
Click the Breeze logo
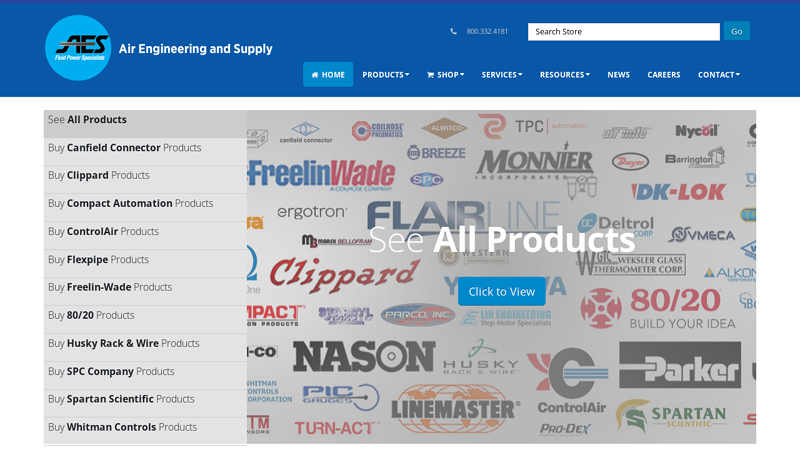[x=436, y=153]
